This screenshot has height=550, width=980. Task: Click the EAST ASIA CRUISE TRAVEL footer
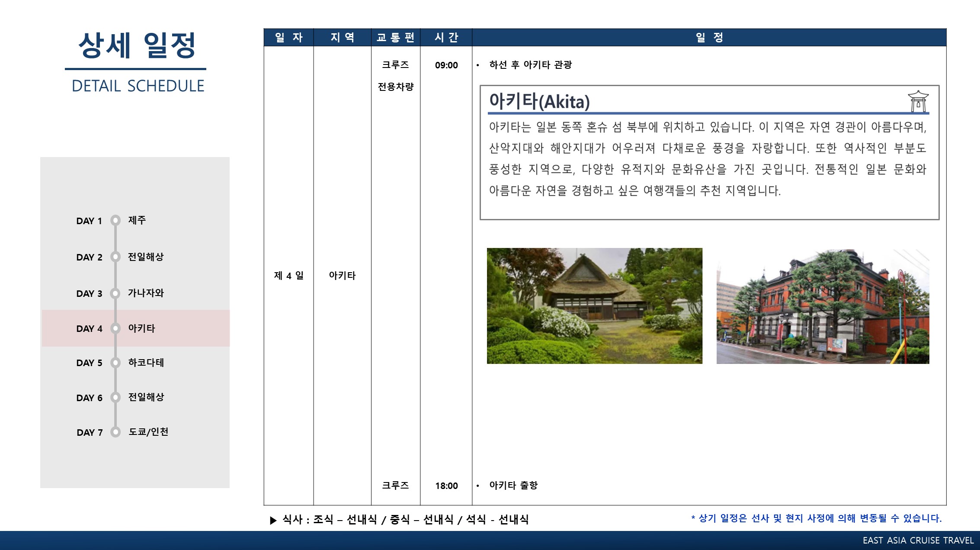point(918,540)
